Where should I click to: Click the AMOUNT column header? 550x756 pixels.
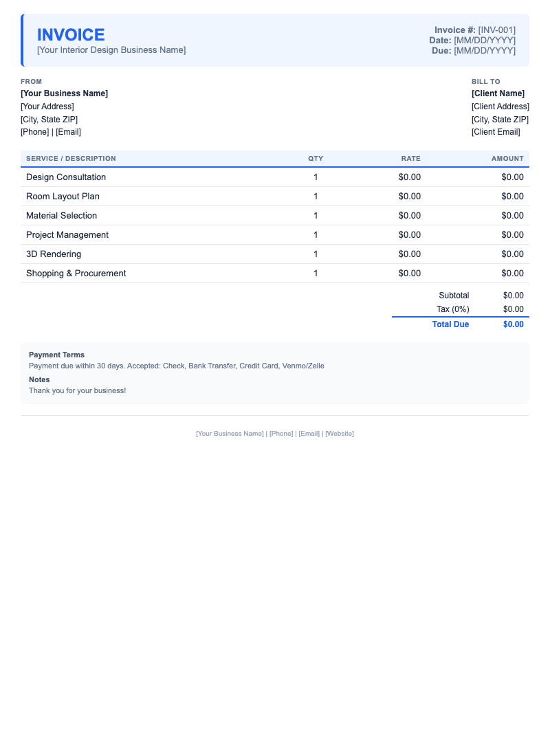click(507, 159)
